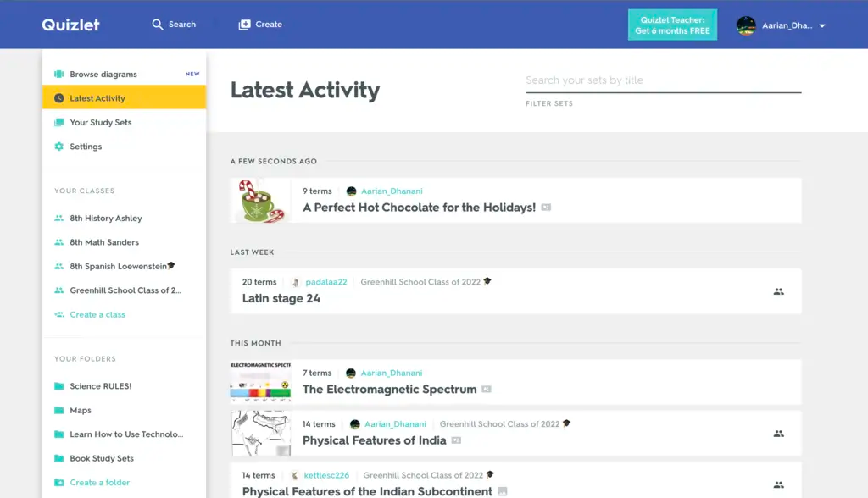Click the Your Study Sets stacked-cards icon
This screenshot has height=498, width=868.
coord(58,122)
